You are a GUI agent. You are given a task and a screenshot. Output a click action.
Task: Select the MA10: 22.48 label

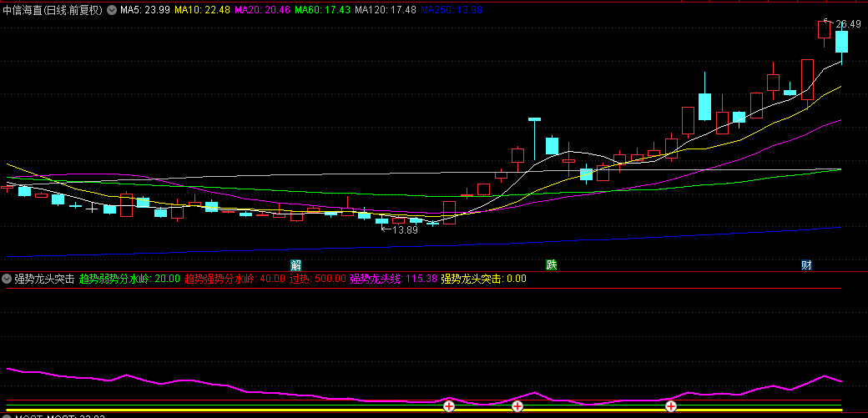(x=202, y=9)
